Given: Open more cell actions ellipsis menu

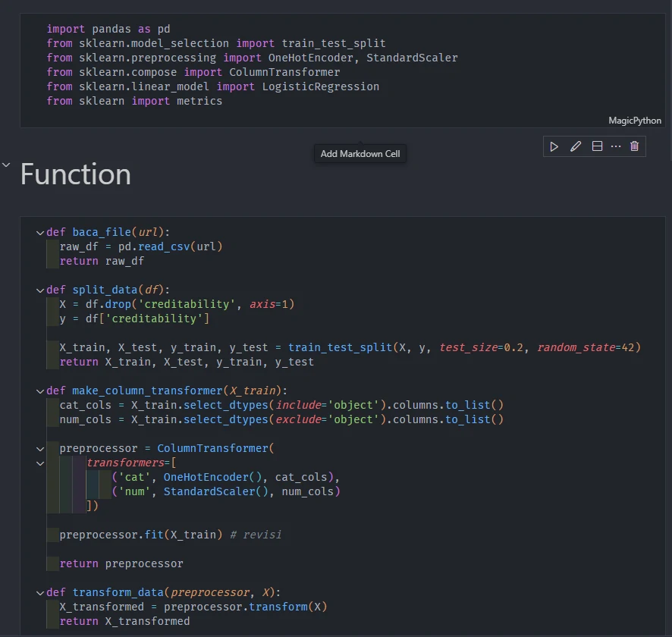Looking at the screenshot, I should coord(616,146).
